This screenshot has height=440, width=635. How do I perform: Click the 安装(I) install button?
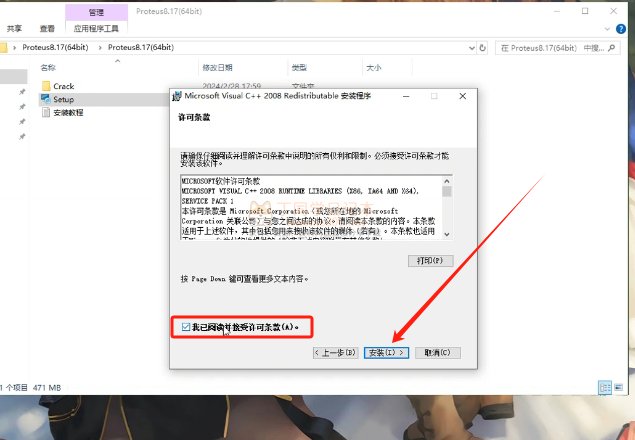click(x=386, y=352)
